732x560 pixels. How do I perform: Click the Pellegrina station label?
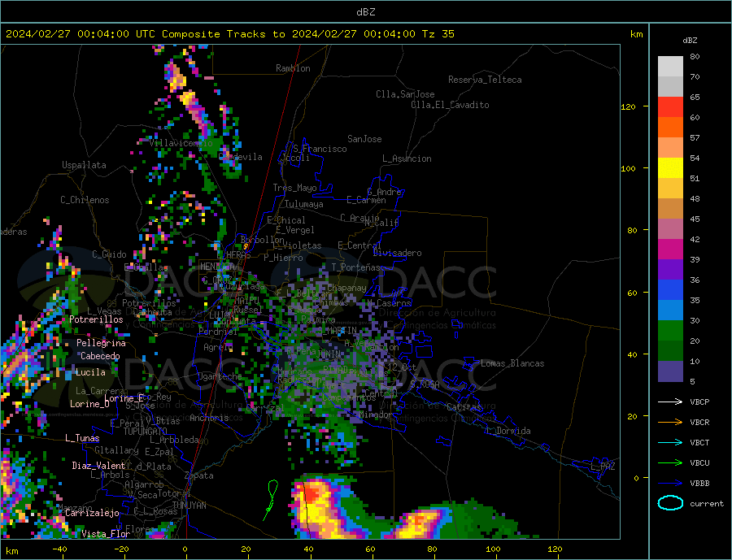point(101,343)
